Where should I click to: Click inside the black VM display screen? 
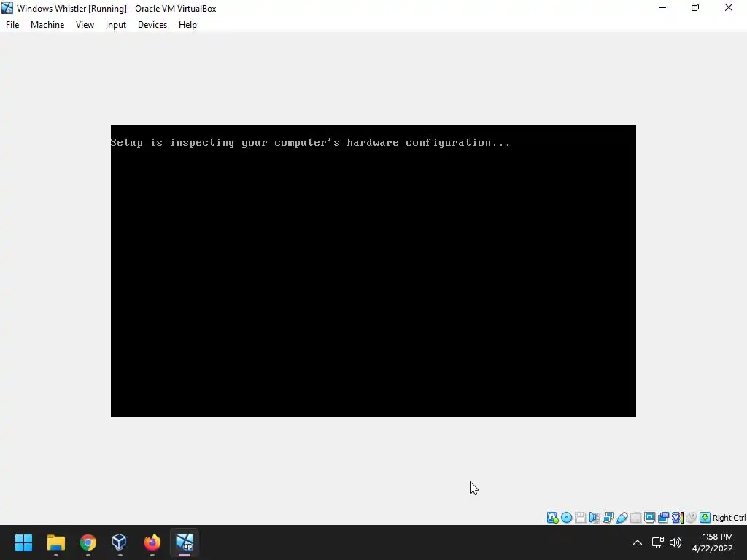pos(373,271)
